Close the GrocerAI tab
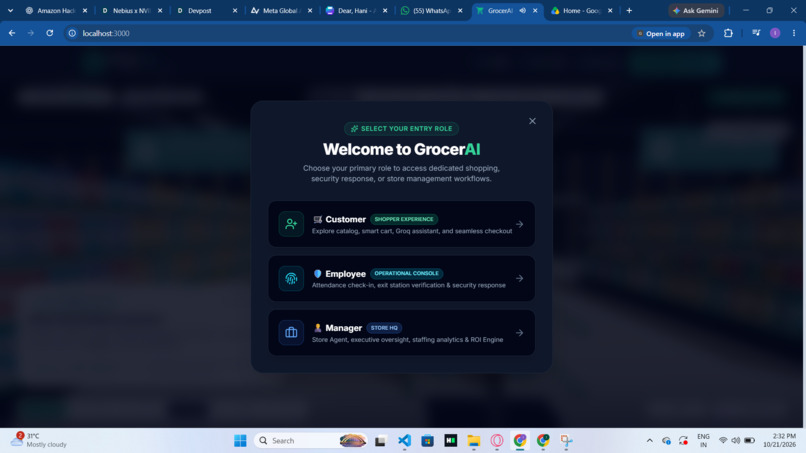The height and width of the screenshot is (453, 806). pos(535,10)
